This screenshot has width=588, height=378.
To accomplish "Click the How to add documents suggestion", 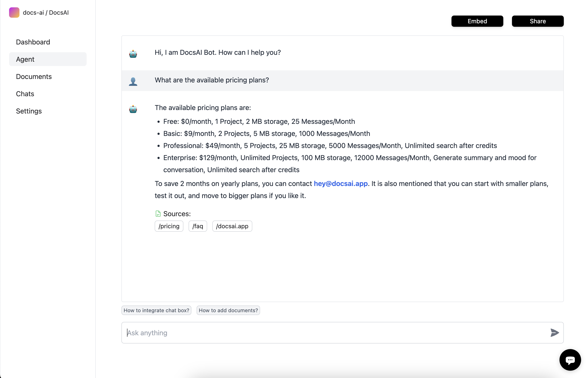I will click(x=227, y=310).
